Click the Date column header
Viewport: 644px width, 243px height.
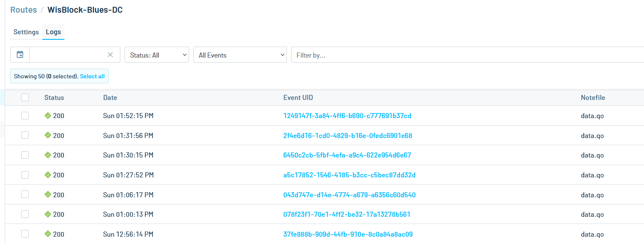point(110,97)
